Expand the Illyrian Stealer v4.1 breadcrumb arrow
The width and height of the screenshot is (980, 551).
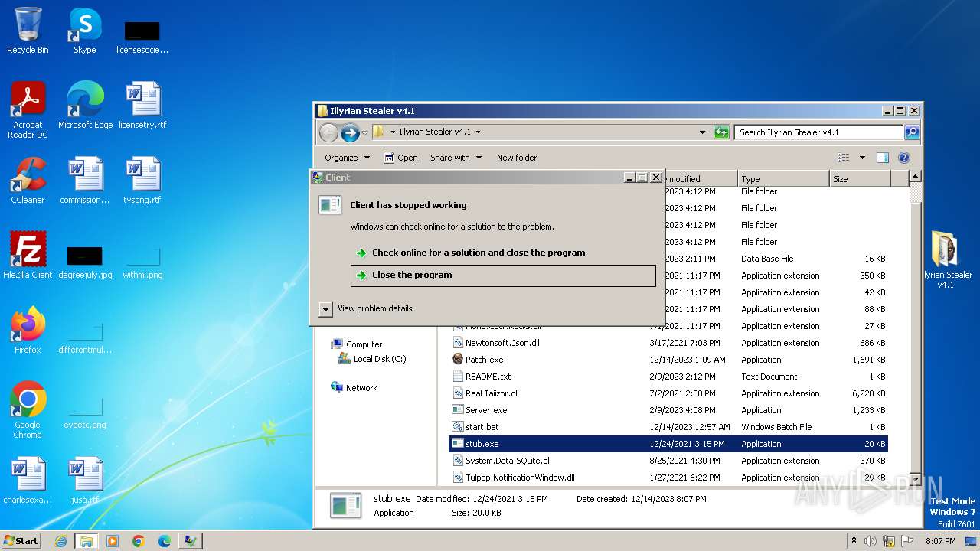click(479, 132)
